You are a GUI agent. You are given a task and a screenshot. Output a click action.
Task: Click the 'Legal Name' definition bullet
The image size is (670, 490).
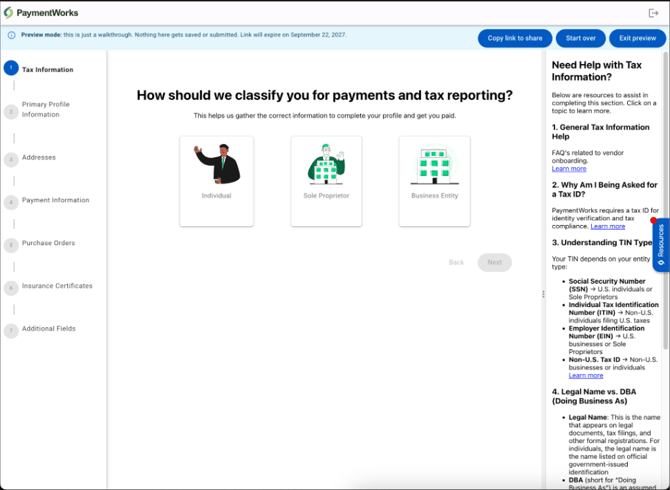614,444
